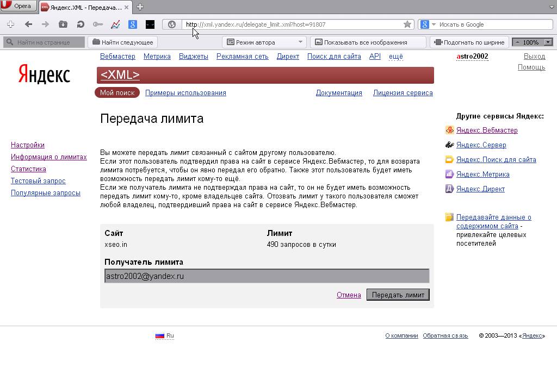Open the Opera main menu button
557x392 pixels.
[18, 6]
